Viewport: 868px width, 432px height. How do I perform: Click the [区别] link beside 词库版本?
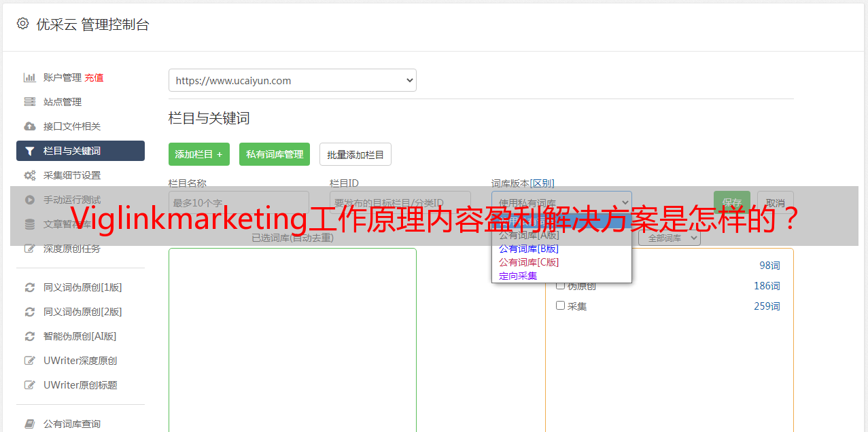[x=542, y=183]
